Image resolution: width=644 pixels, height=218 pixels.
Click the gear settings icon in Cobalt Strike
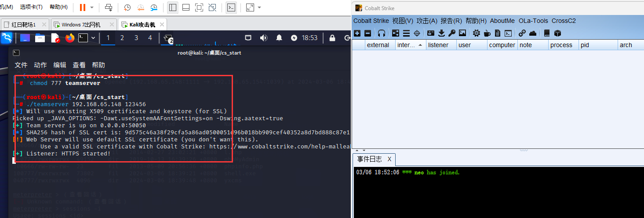[x=477, y=33]
